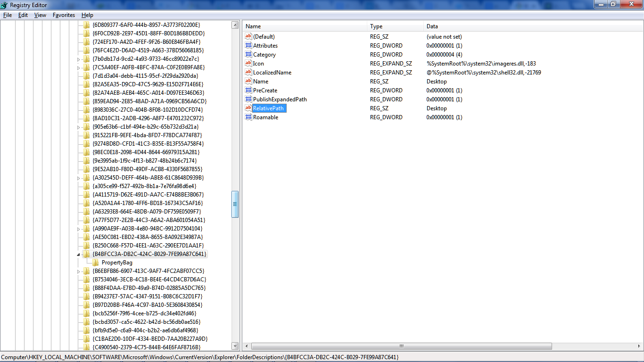Screen dimensions: 644x362
Task: Select the (Default) value string icon
Action: tap(248, 37)
